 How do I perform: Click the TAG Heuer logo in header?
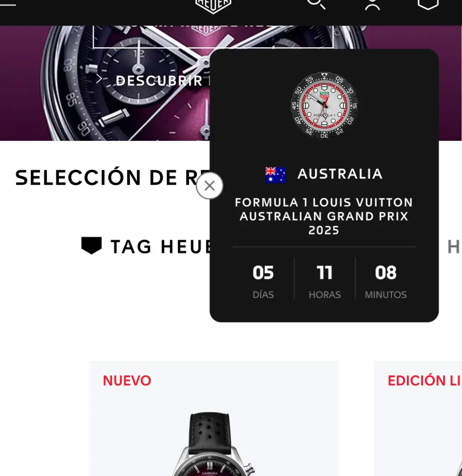pyautogui.click(x=213, y=6)
